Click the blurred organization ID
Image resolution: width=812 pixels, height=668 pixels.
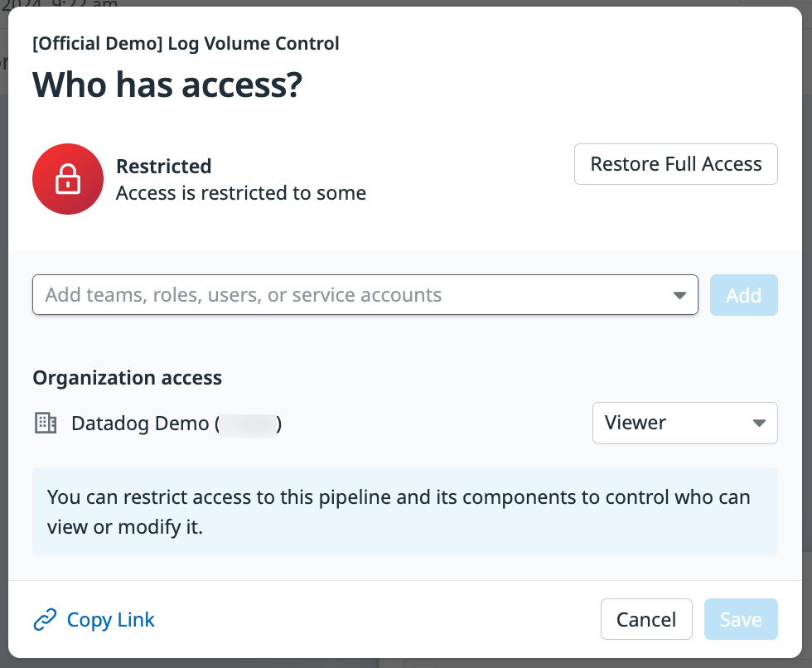[248, 424]
